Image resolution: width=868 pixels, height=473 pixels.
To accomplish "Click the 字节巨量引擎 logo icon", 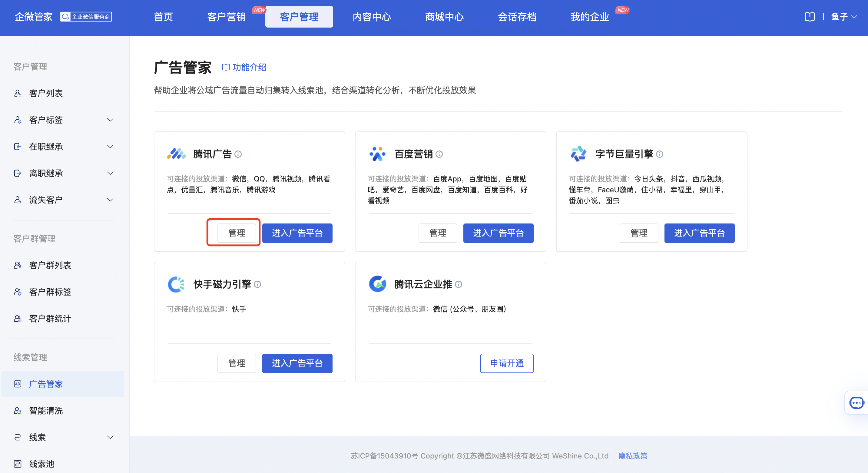I will (578, 154).
